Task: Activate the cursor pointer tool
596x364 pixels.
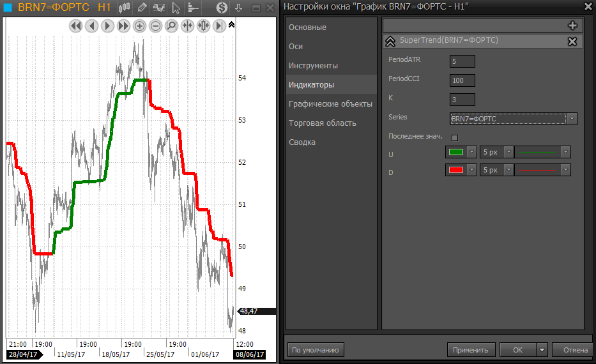Action: pos(176,8)
